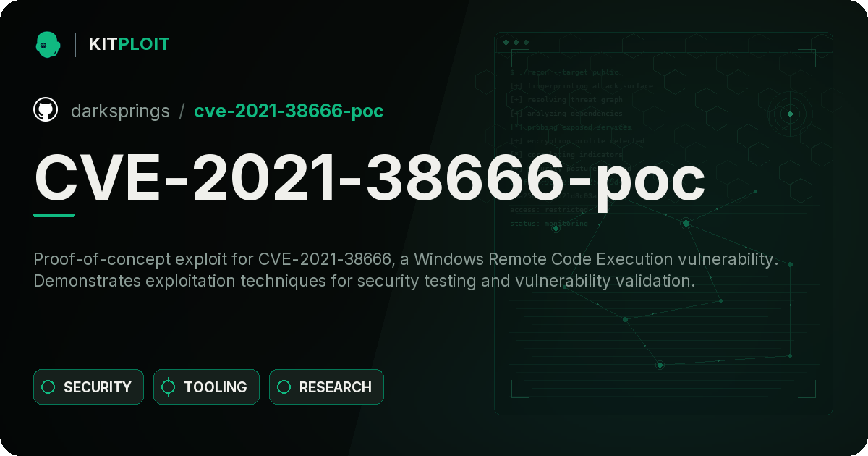This screenshot has width=868, height=456.
Task: Open the cve-2021-38666-poc repository link
Action: [x=289, y=111]
